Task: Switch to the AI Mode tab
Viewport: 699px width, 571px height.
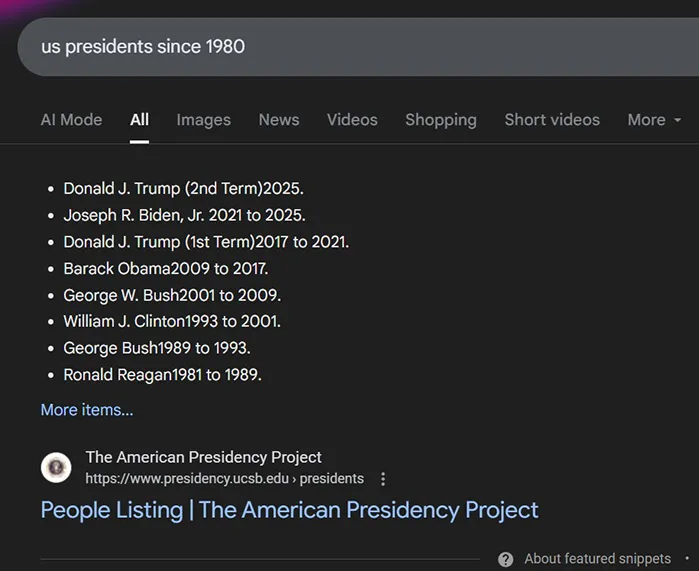Action: click(x=71, y=120)
